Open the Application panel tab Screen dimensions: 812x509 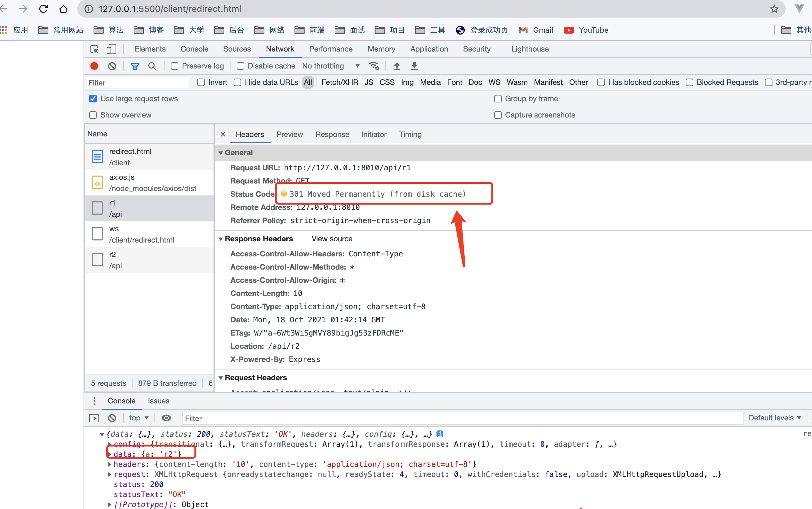tap(429, 49)
